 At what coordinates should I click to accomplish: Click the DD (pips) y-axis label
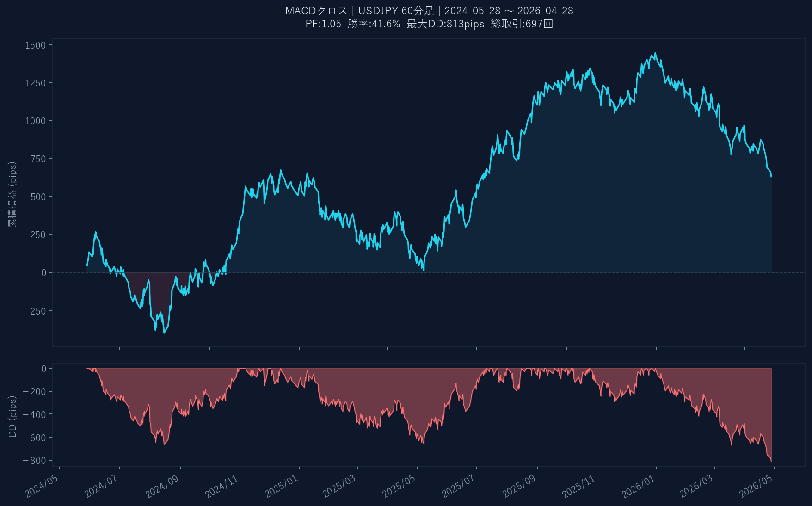12,416
